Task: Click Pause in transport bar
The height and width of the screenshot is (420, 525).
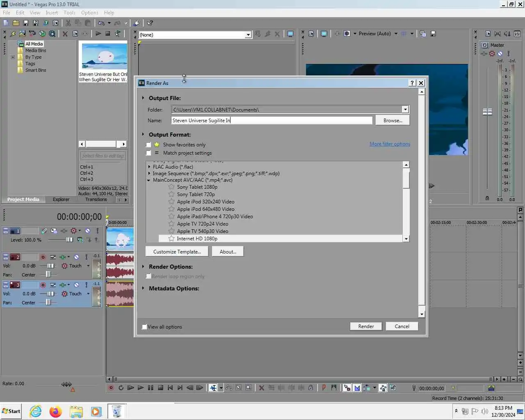Action: 151,388
